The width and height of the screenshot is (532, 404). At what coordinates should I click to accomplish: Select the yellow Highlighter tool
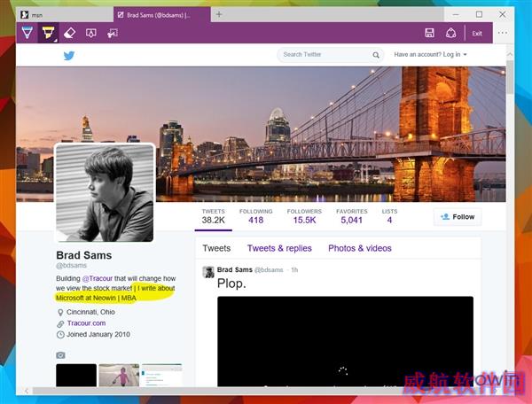tap(48, 33)
